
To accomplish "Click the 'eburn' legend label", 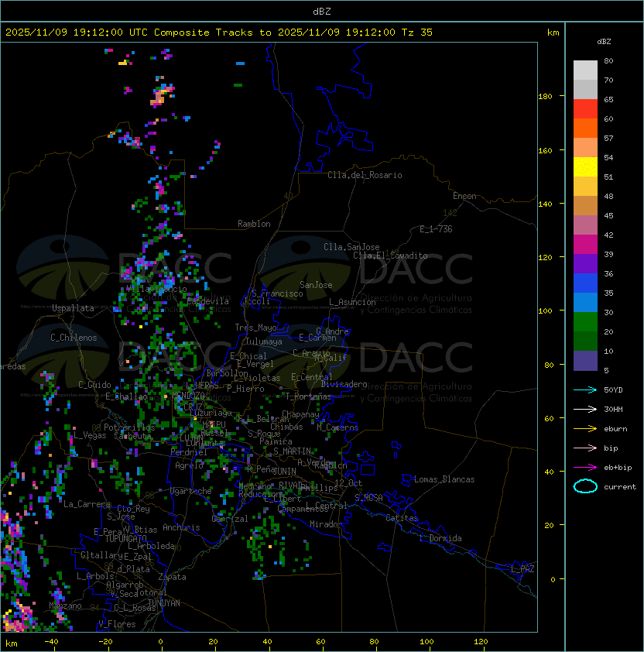I will click(615, 429).
